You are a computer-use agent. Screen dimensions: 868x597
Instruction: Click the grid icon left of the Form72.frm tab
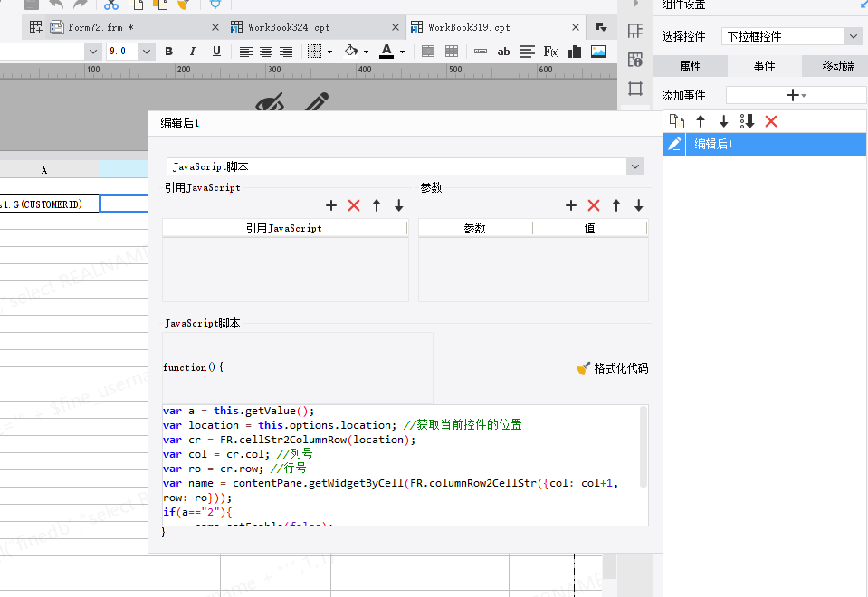(x=36, y=27)
